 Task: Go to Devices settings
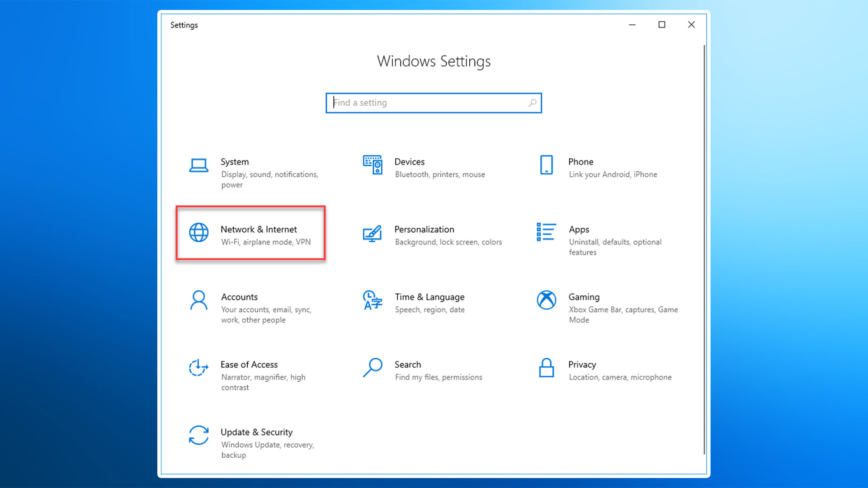[x=410, y=162]
